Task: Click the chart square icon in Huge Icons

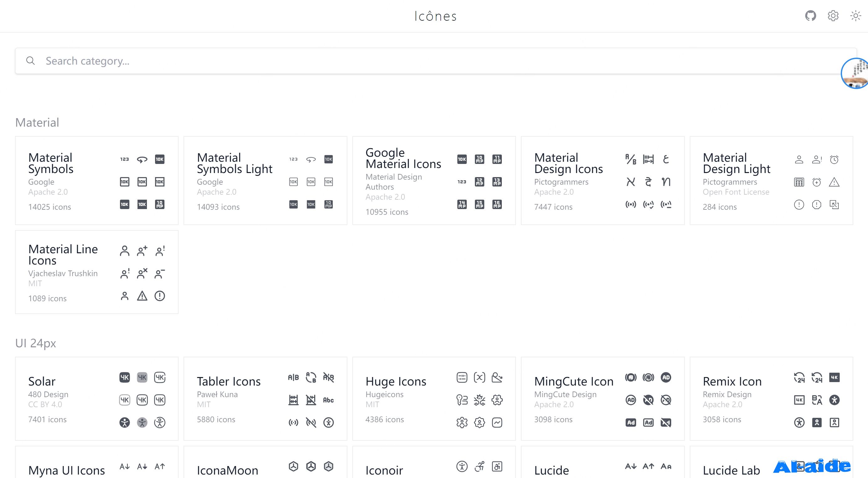Action: tap(497, 423)
